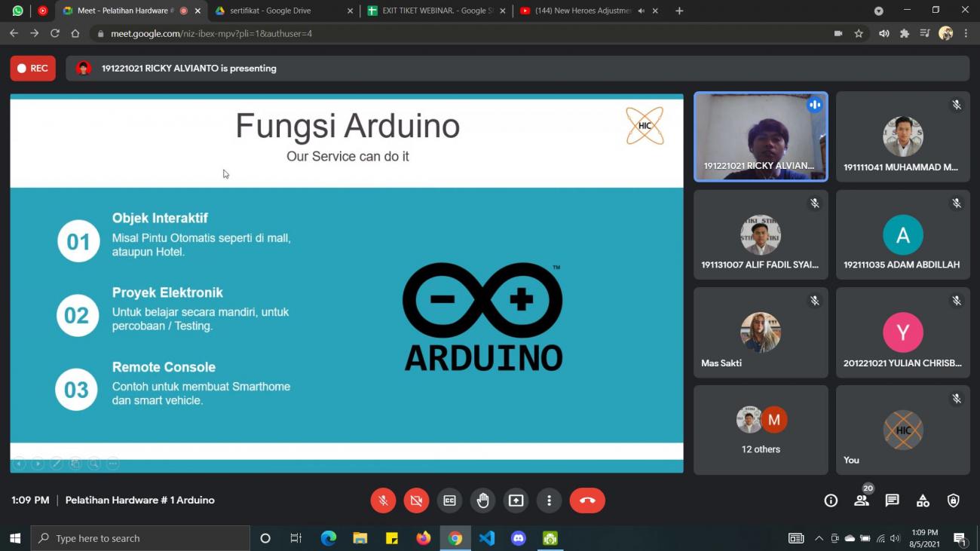The image size is (980, 551).
Task: Open the host controls lock icon
Action: (x=954, y=500)
